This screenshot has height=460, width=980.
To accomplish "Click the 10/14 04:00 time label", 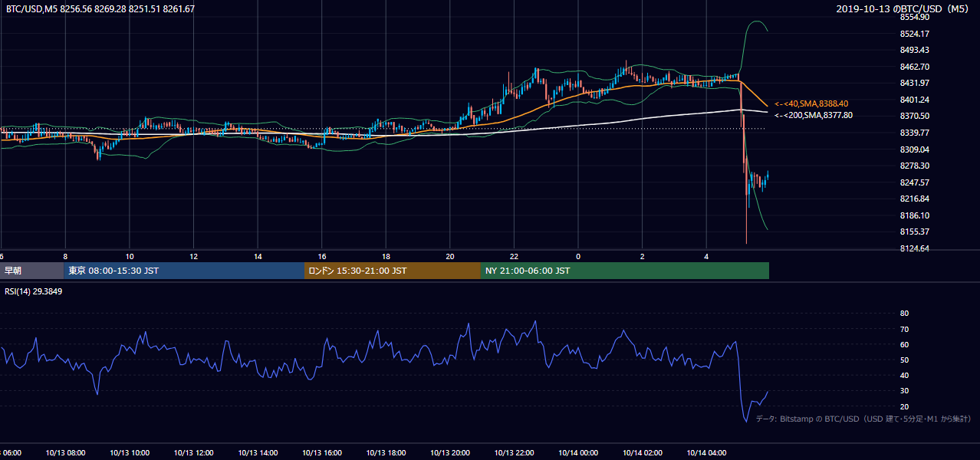I will click(x=706, y=452).
